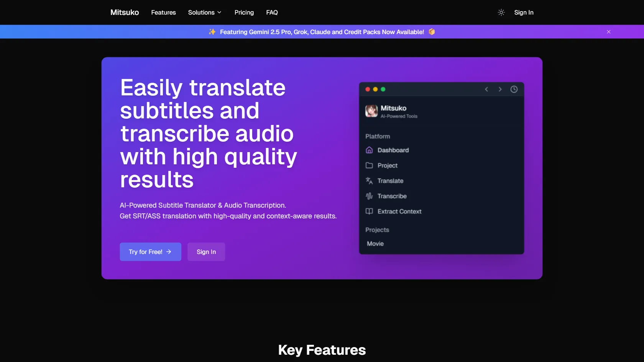Expand the Solutions dropdown menu
The height and width of the screenshot is (362, 644).
205,13
